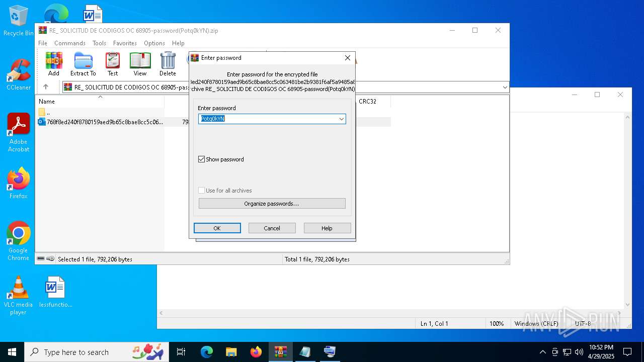This screenshot has width=644, height=362.
Task: Sort by CRC32 column header
Action: (x=373, y=102)
